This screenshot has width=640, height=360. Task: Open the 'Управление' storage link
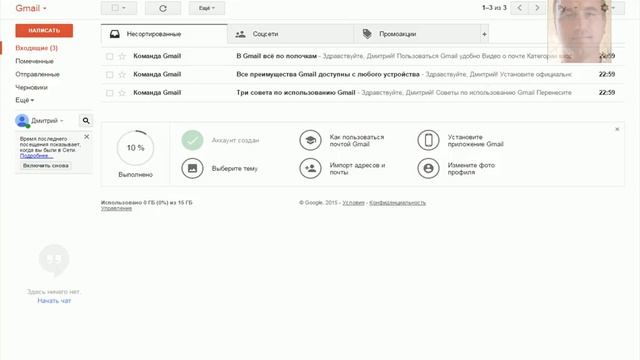[x=116, y=208]
